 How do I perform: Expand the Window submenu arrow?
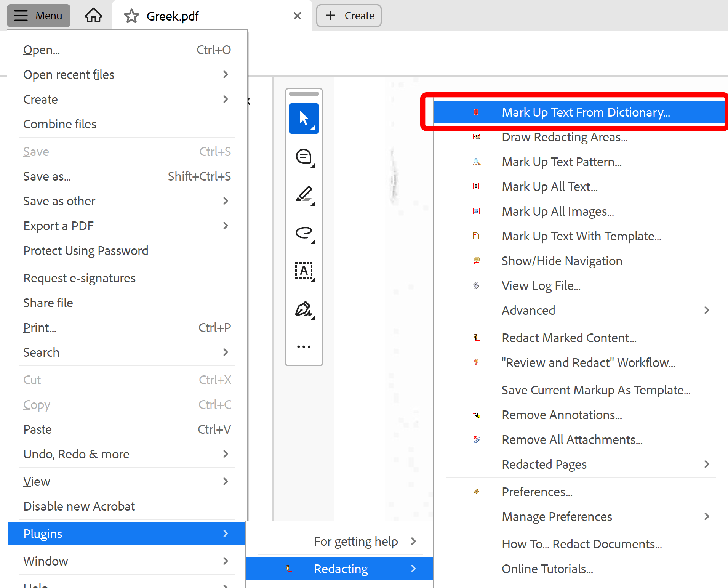pos(226,561)
